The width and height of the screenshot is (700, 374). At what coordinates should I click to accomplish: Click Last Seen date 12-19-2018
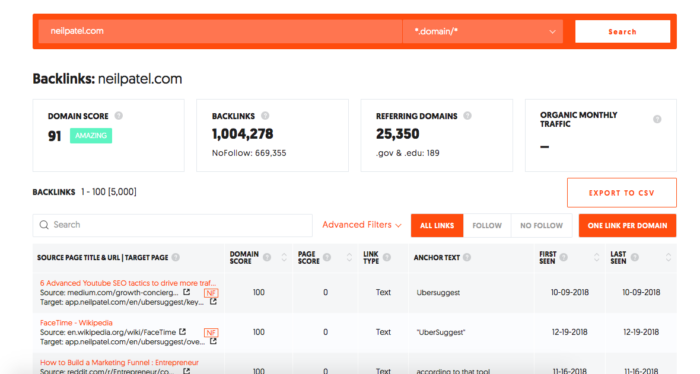[x=641, y=332]
